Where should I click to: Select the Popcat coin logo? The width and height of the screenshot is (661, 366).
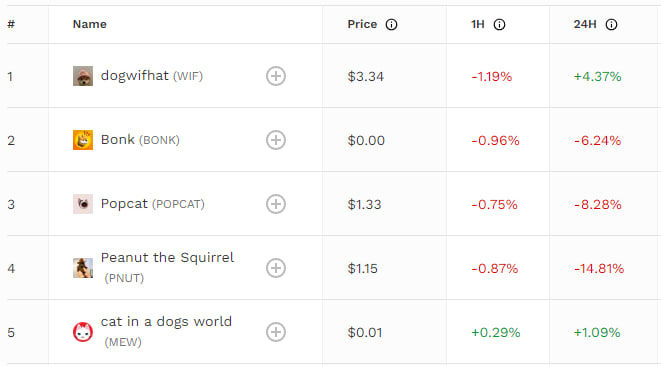(x=83, y=204)
